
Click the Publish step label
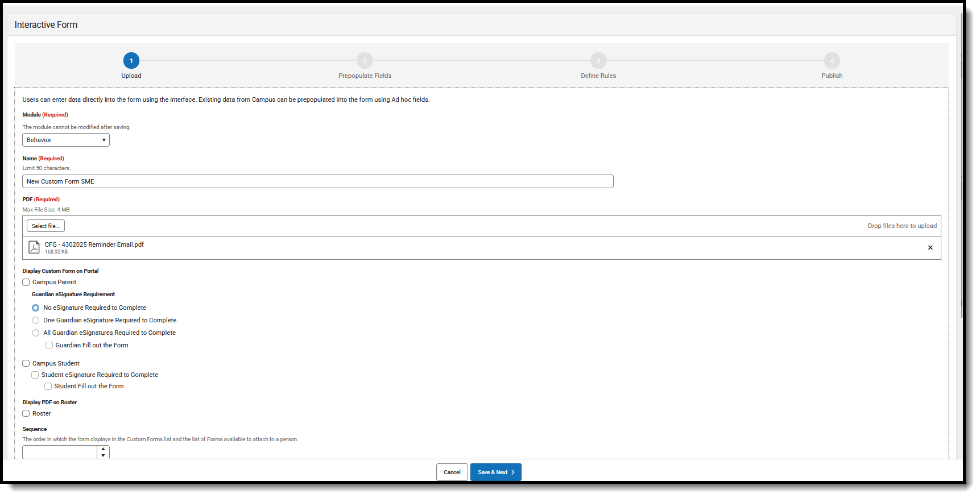click(832, 76)
